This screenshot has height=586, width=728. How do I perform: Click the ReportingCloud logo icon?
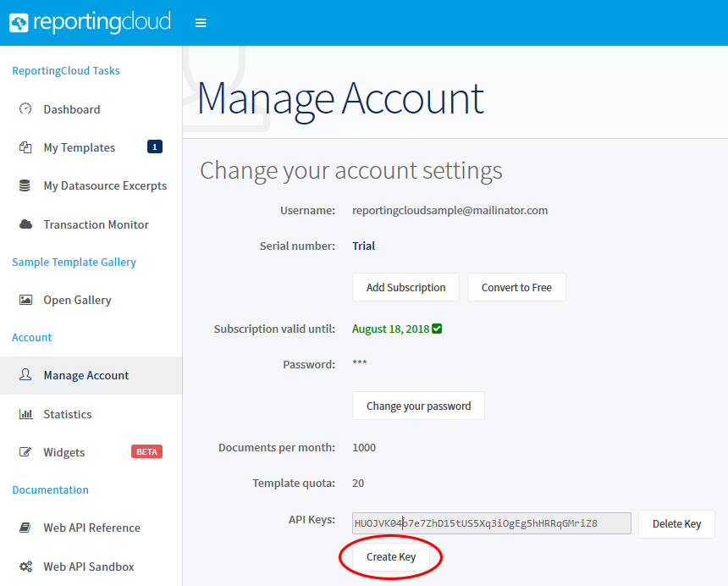[19, 23]
